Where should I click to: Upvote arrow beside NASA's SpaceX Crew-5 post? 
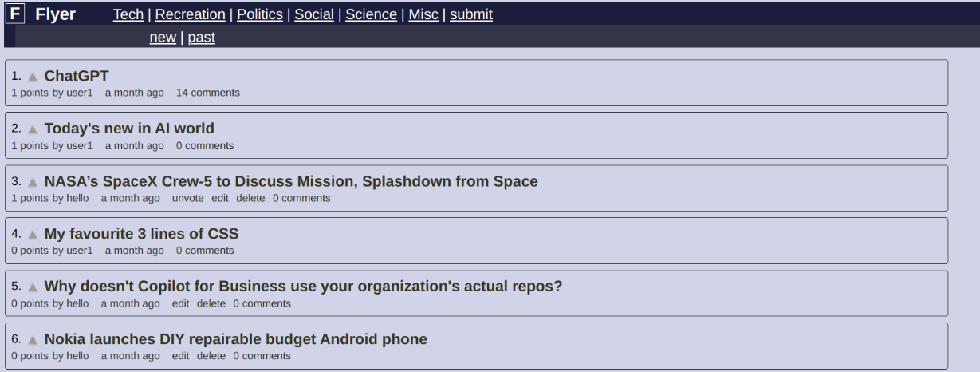pyautogui.click(x=33, y=182)
